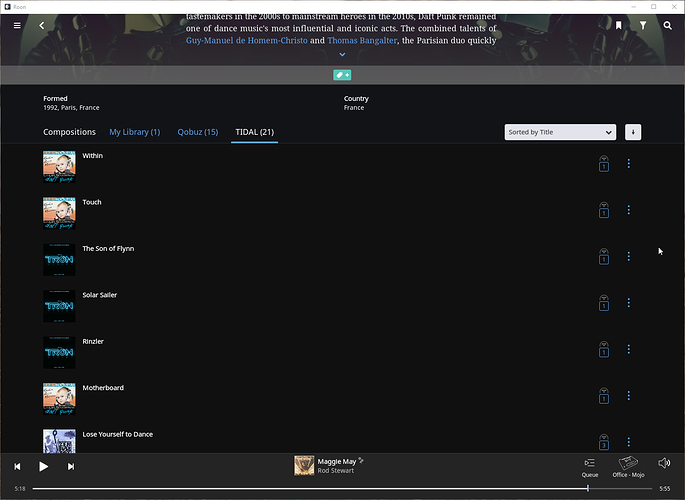Switch to the Compositions tab

click(x=69, y=132)
